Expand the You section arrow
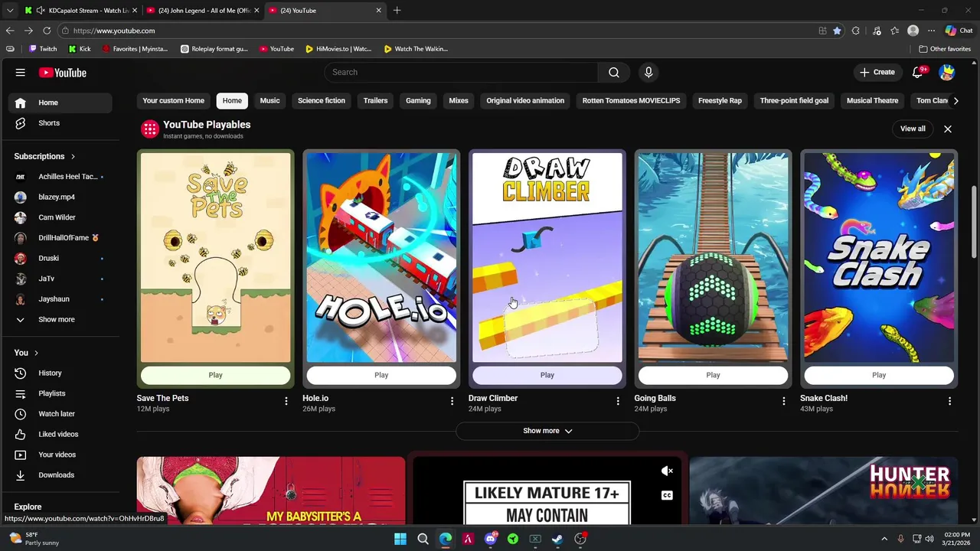The width and height of the screenshot is (980, 551). tap(37, 354)
